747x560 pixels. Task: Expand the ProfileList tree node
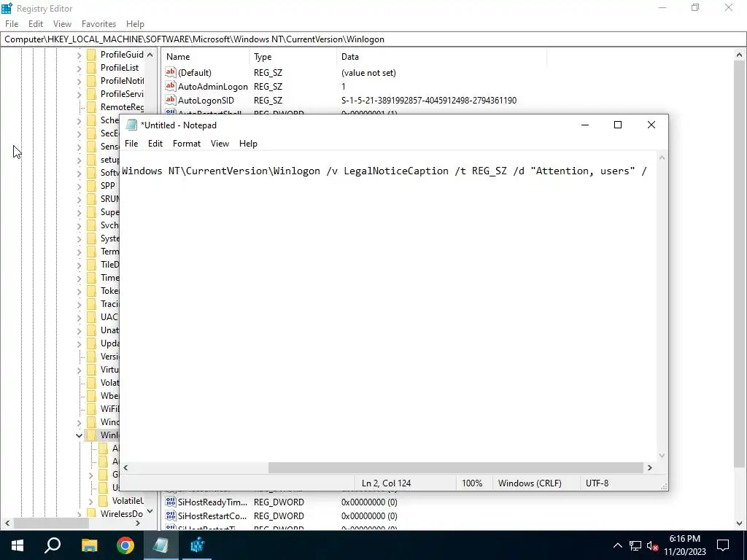(x=79, y=68)
